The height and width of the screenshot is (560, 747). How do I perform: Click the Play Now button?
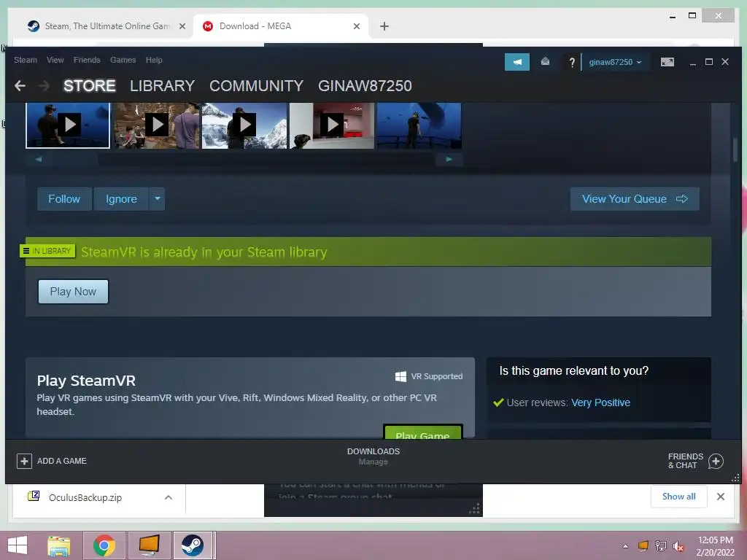coord(74,292)
